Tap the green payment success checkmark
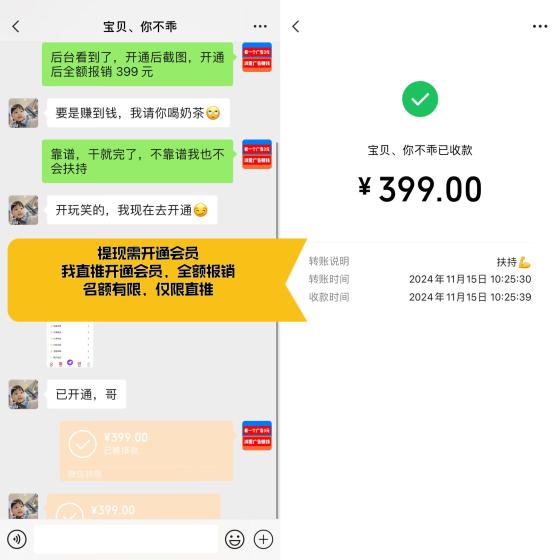Viewport: 560px width, 560px height. point(420,99)
